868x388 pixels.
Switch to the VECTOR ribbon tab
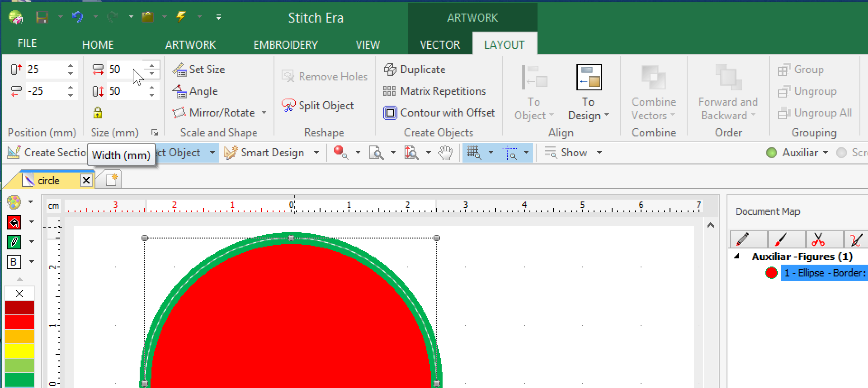pyautogui.click(x=439, y=45)
